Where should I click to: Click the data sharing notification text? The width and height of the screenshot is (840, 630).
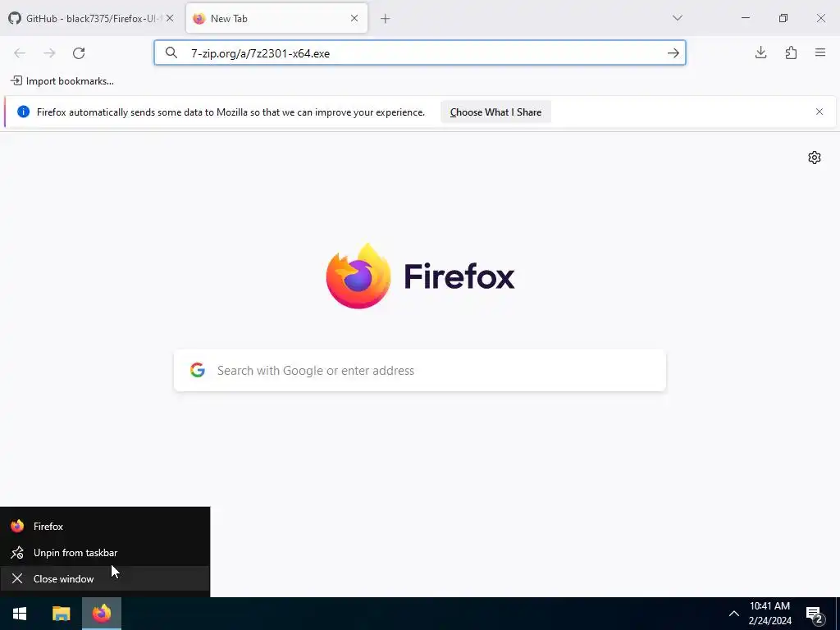(x=231, y=112)
